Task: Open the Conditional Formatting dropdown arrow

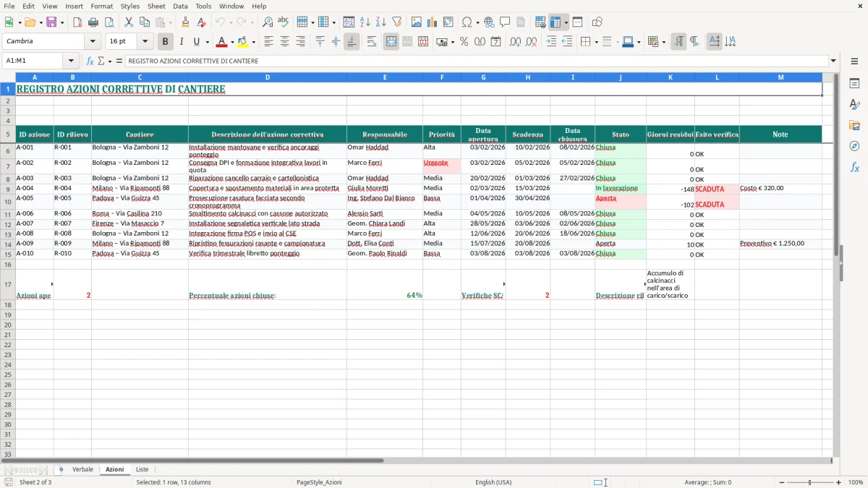Action: tap(663, 42)
